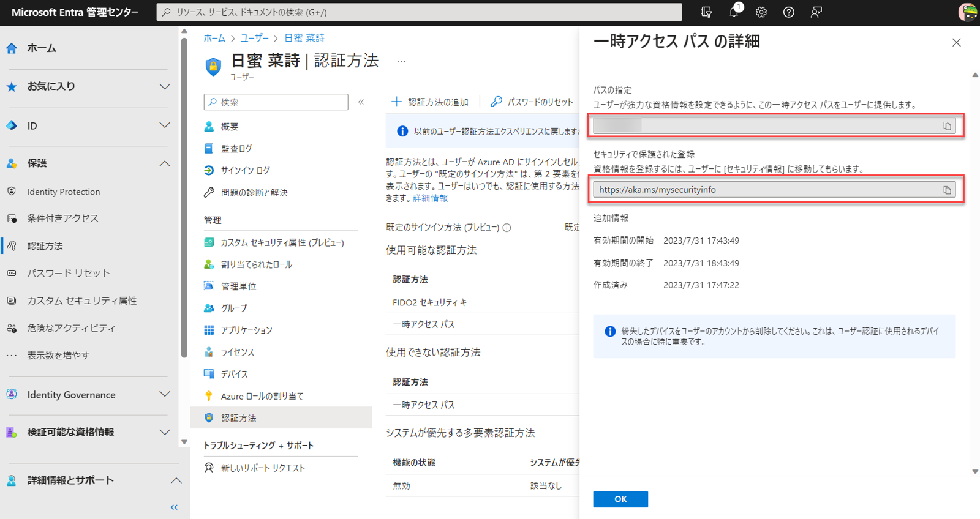Open 割り当てられたロール
This screenshot has height=519, width=980.
[x=257, y=264]
